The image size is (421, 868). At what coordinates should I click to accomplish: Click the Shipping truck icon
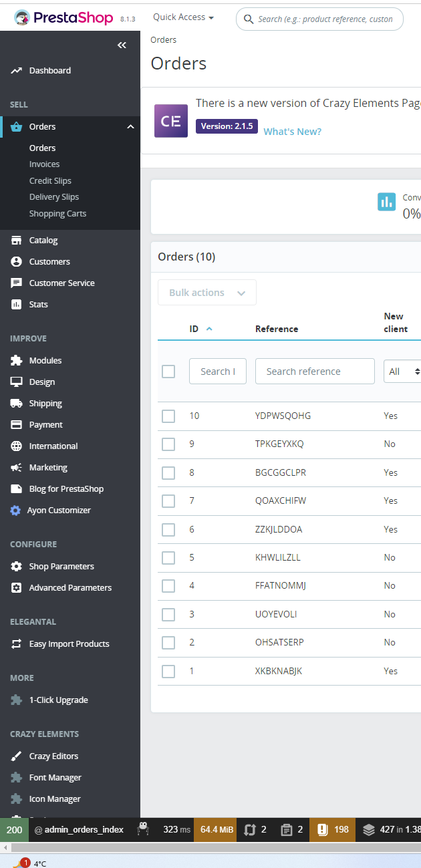pyautogui.click(x=16, y=404)
